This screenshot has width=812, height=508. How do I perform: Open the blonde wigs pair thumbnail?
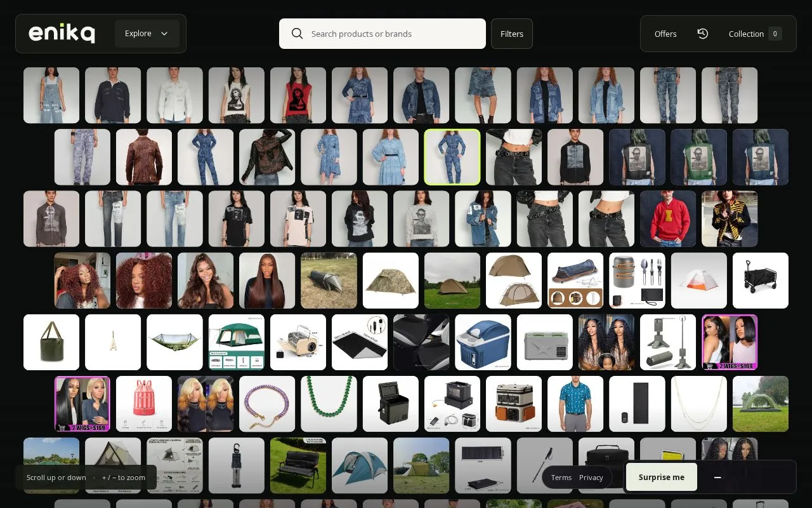206,403
